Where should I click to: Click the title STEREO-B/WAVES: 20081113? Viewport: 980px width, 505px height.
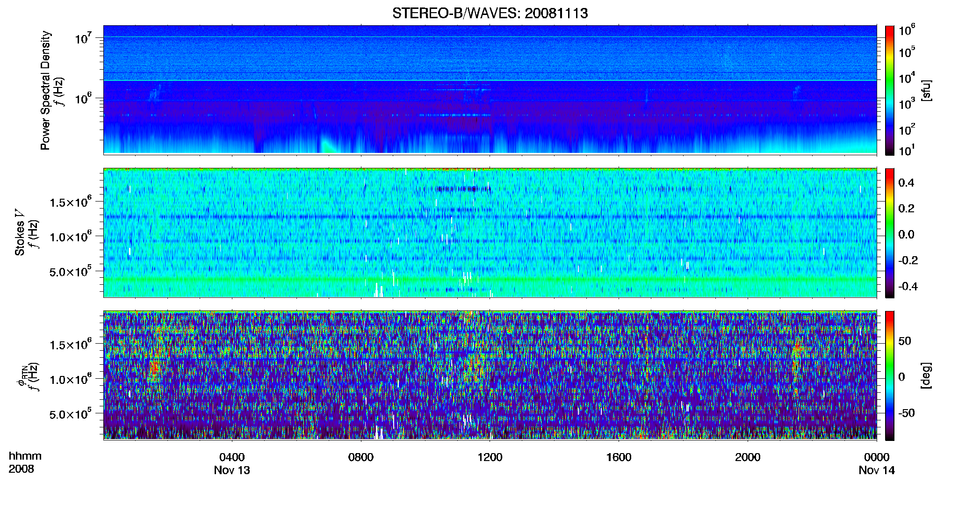coord(490,13)
